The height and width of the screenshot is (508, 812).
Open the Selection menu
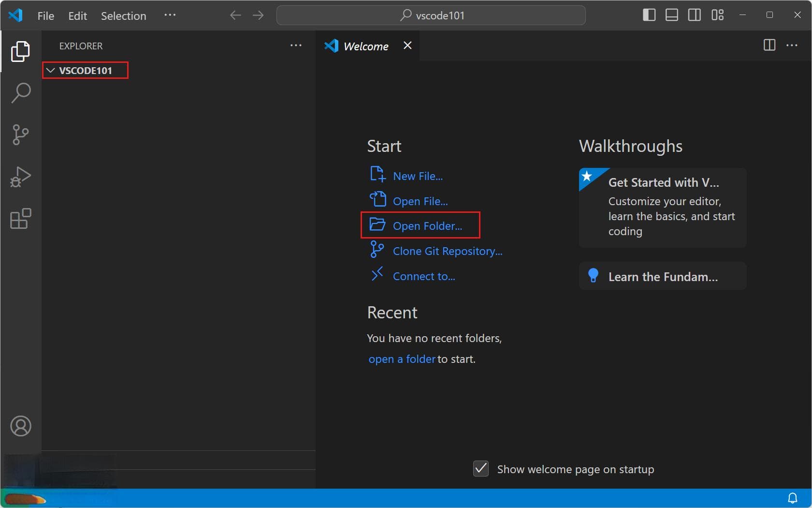(123, 16)
